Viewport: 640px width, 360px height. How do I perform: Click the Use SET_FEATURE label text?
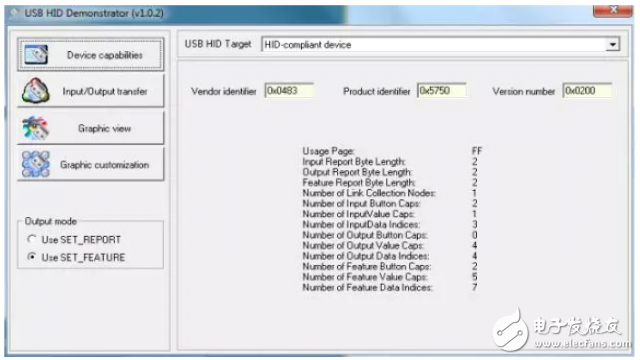83,258
